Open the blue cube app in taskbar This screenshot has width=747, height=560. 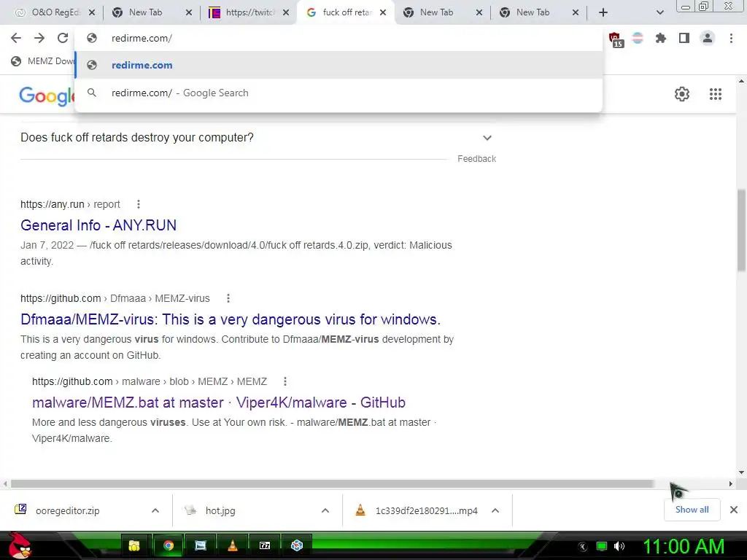click(297, 545)
